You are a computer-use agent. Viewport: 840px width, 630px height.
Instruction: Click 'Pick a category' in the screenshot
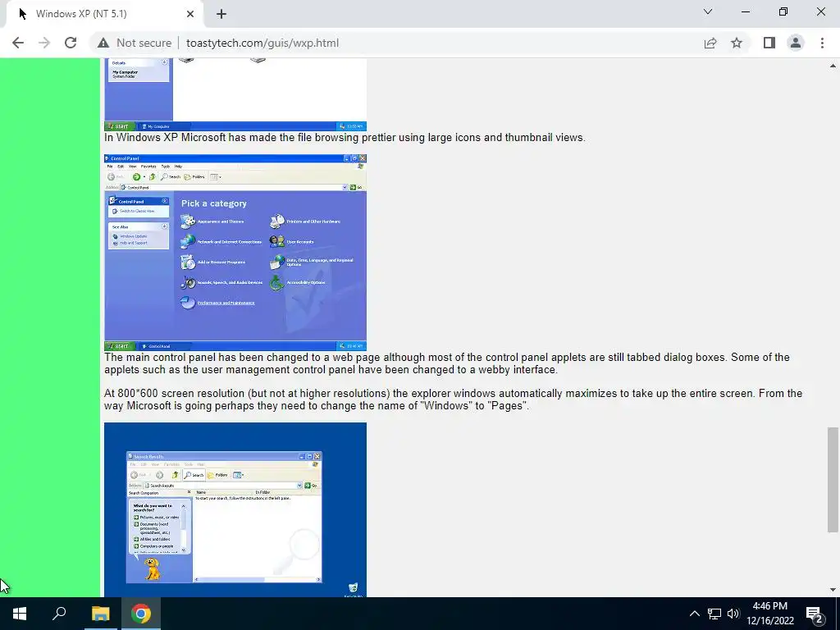(214, 203)
